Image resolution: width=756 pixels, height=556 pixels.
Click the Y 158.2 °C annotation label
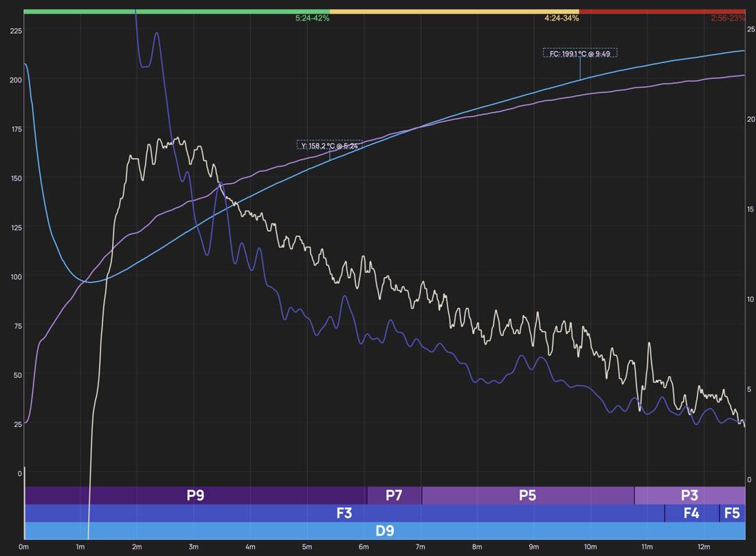pos(329,146)
